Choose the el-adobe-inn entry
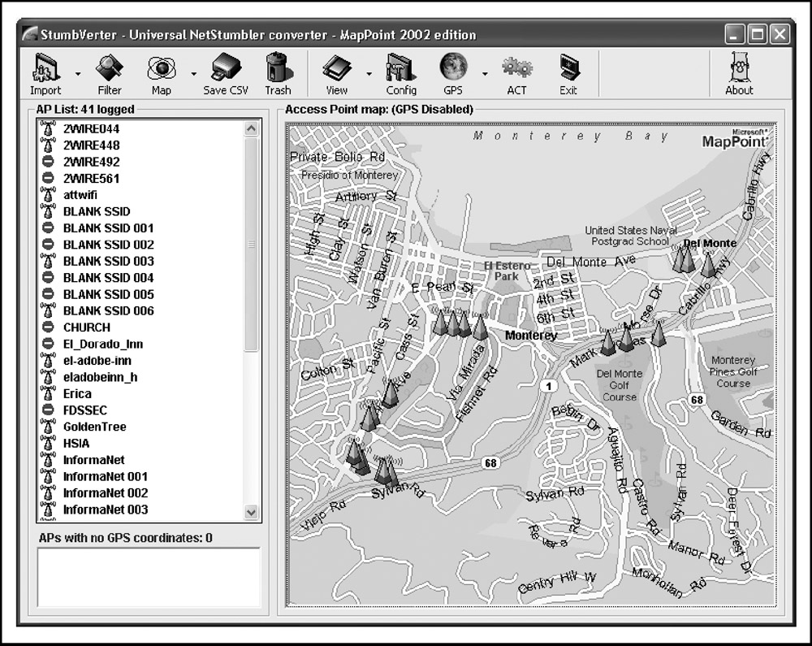This screenshot has width=812, height=646. (x=97, y=361)
